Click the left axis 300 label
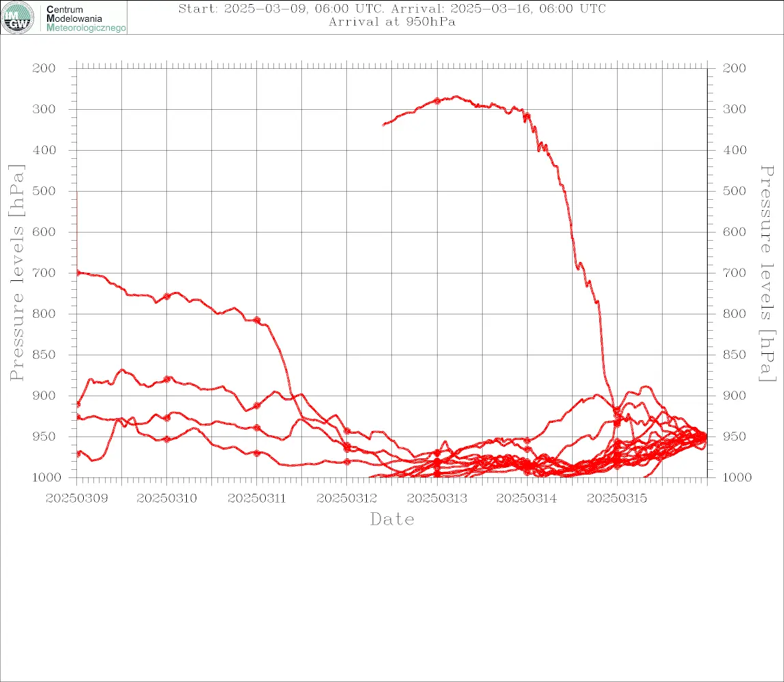The image size is (784, 682). pyautogui.click(x=44, y=109)
